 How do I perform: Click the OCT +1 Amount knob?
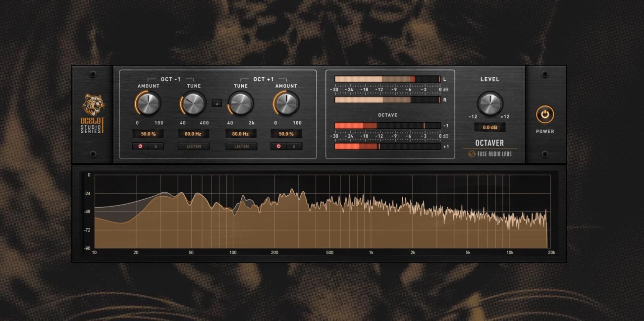coord(286,103)
